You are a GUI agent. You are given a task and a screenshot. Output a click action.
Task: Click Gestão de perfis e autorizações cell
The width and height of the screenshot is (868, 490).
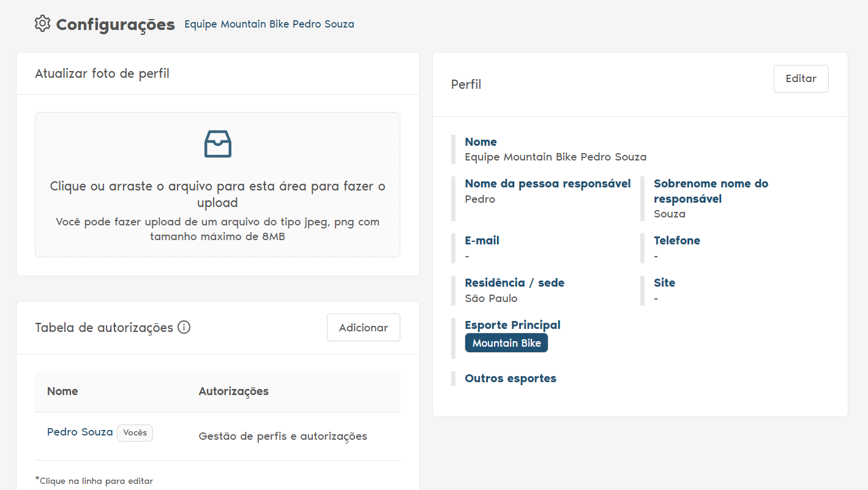283,437
